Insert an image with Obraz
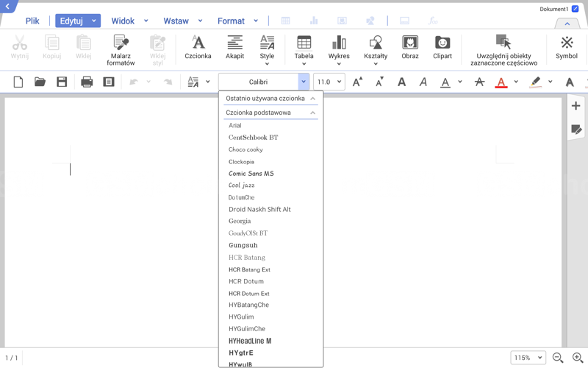This screenshot has height=368, width=588. tap(410, 47)
